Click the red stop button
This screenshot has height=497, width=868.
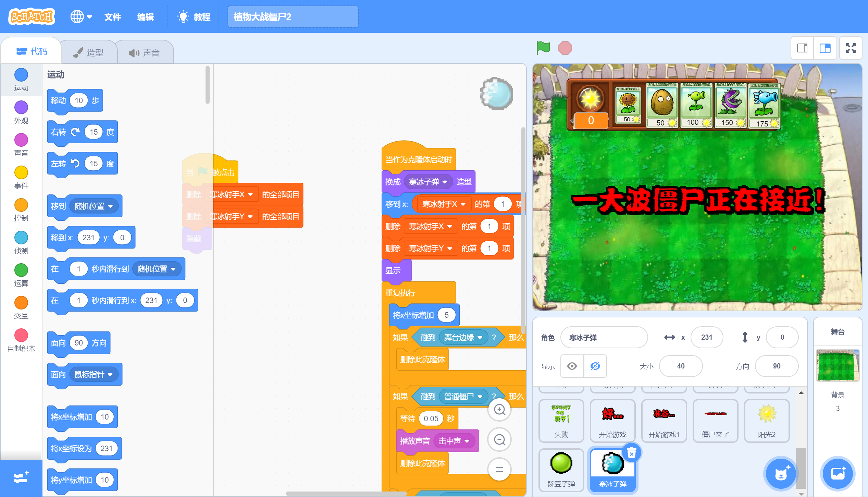pyautogui.click(x=565, y=48)
